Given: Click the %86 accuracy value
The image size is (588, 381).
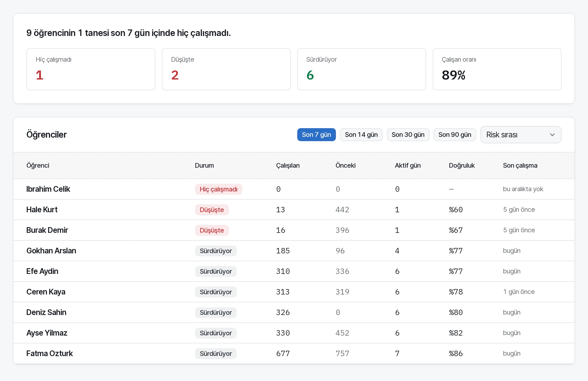Looking at the screenshot, I should click(x=456, y=353).
